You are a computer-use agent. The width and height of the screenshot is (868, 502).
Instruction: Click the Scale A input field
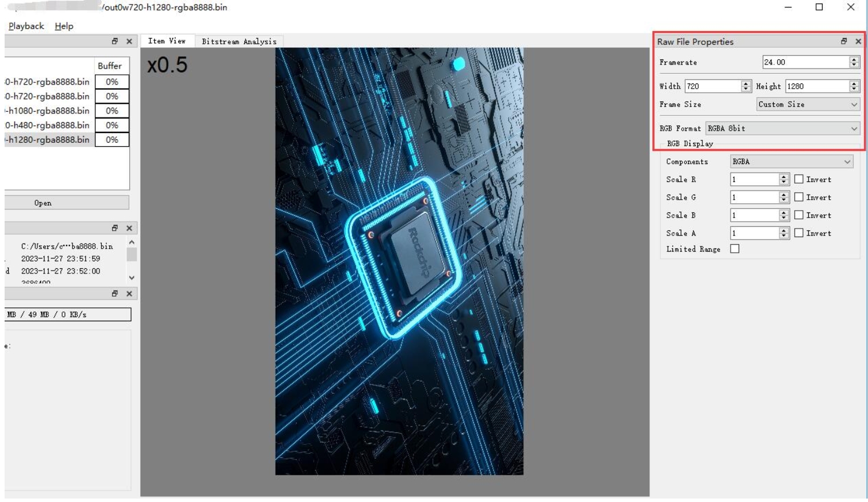pyautogui.click(x=754, y=233)
